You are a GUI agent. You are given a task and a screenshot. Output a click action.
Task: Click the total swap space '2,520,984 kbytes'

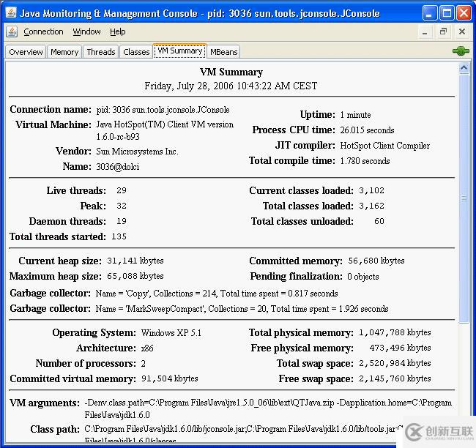point(395,363)
